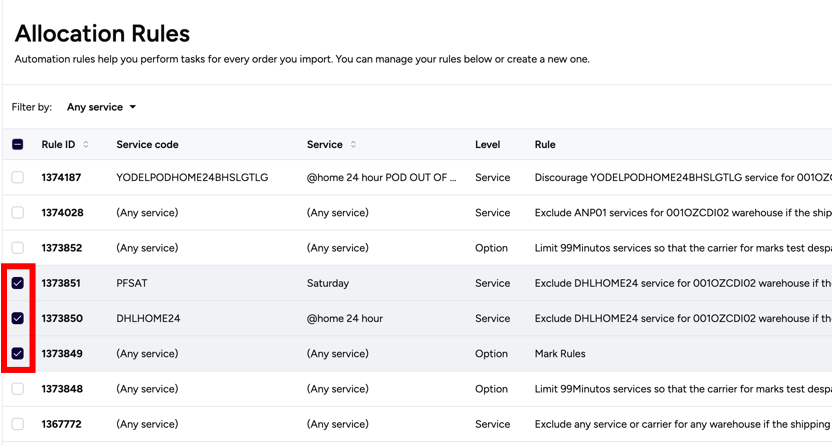Click rule text in row 1373848
Screen dimensions: 832x446
[x=683, y=389]
